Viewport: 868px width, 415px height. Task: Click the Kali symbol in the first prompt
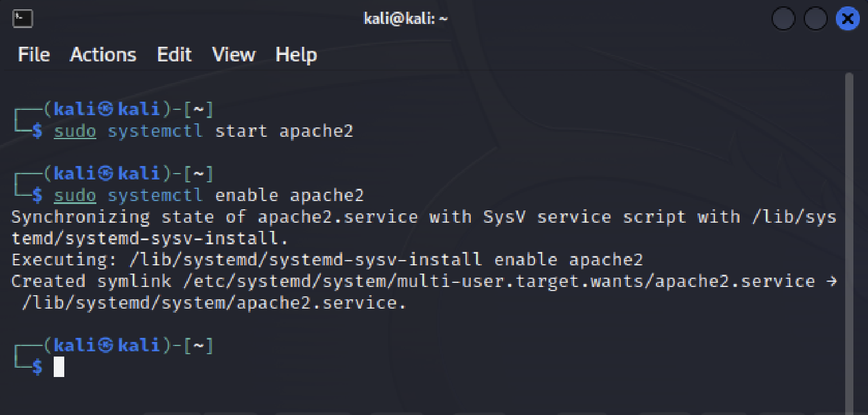click(105, 109)
